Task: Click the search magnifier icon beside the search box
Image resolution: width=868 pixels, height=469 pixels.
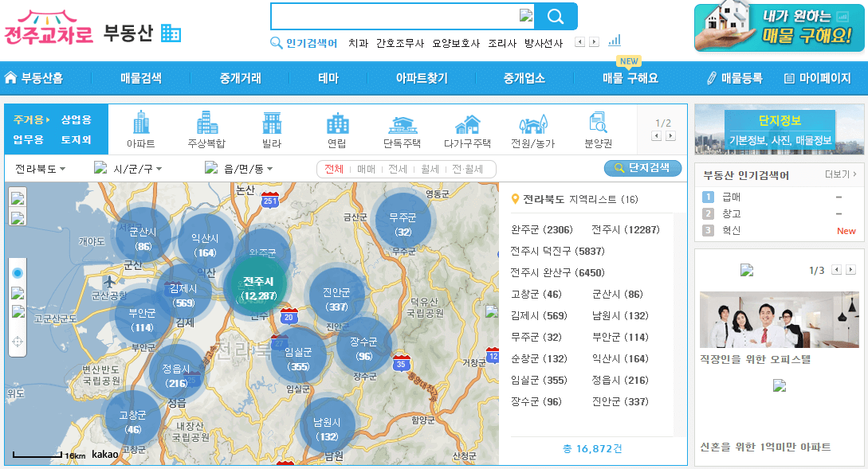Action: tap(554, 16)
